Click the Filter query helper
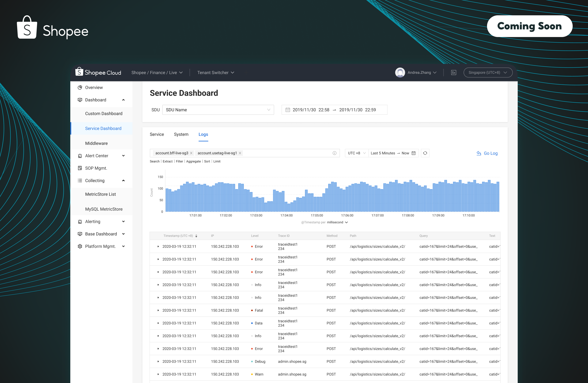588x383 pixels. click(x=179, y=161)
